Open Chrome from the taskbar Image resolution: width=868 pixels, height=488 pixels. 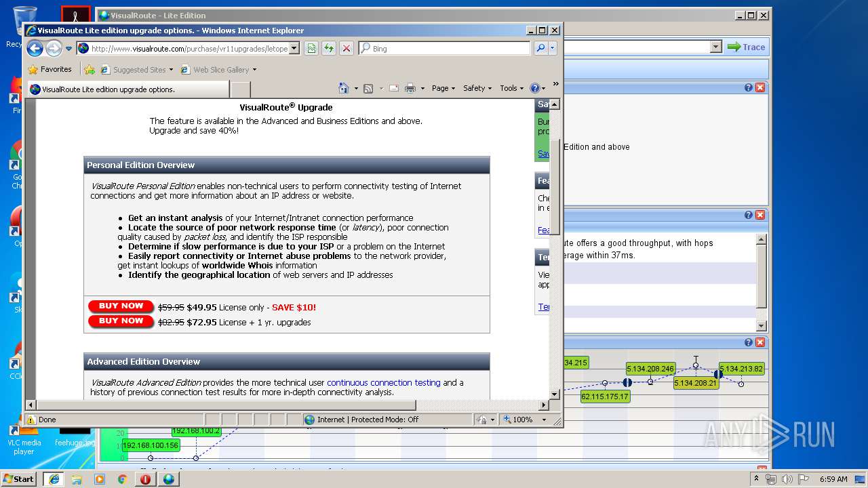(123, 479)
